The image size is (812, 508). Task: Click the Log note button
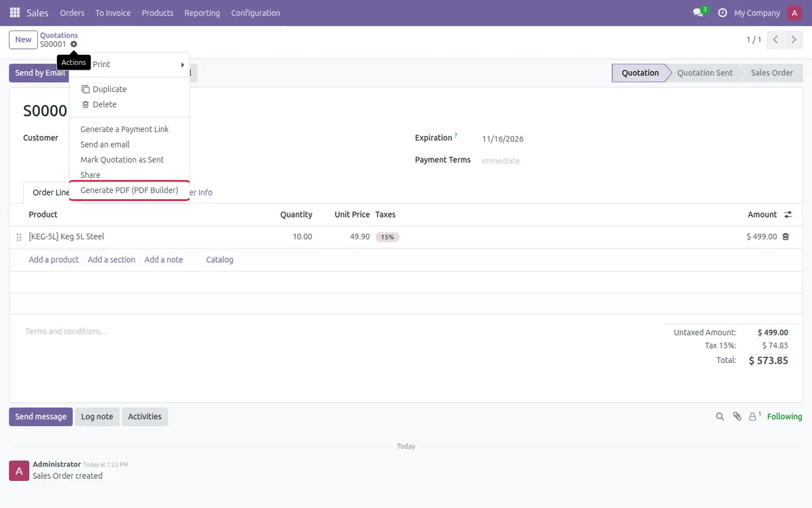point(97,417)
